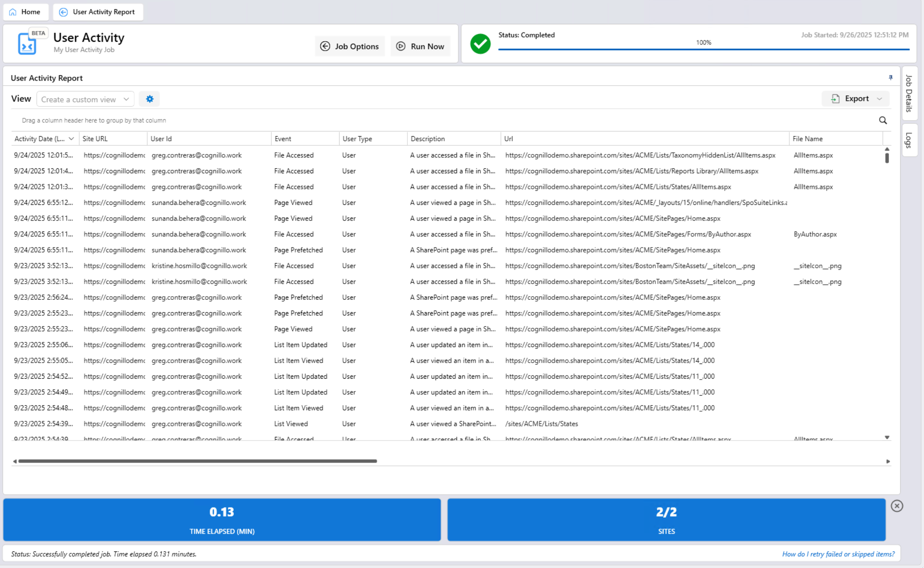Click the job progress bar at 100%

pos(704,49)
